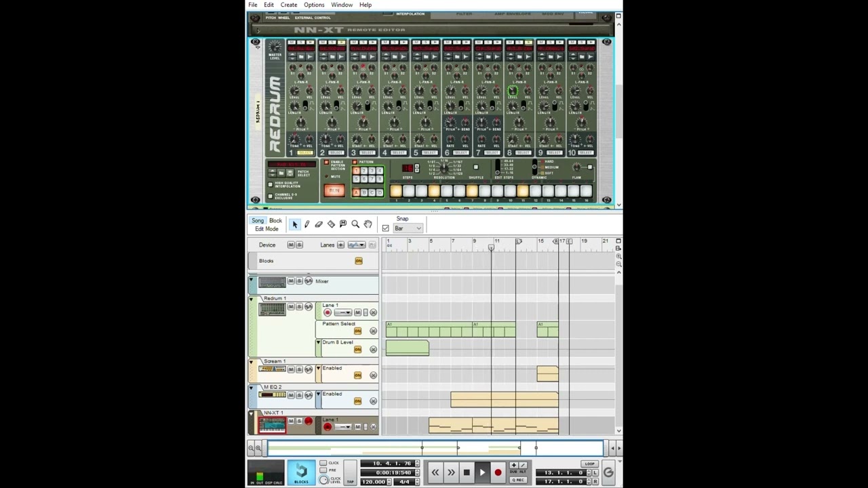This screenshot has height=488, width=868.
Task: Toggle the Snap checkbox
Action: (386, 228)
